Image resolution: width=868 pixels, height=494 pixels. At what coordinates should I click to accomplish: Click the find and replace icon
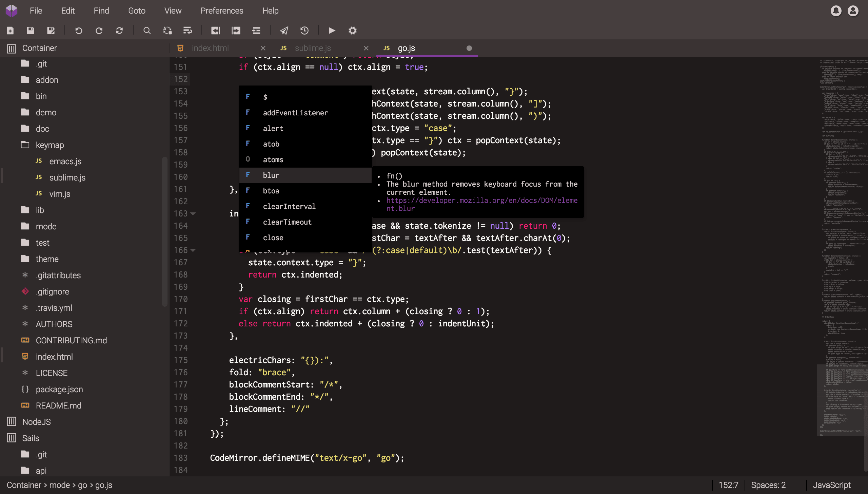(x=167, y=31)
